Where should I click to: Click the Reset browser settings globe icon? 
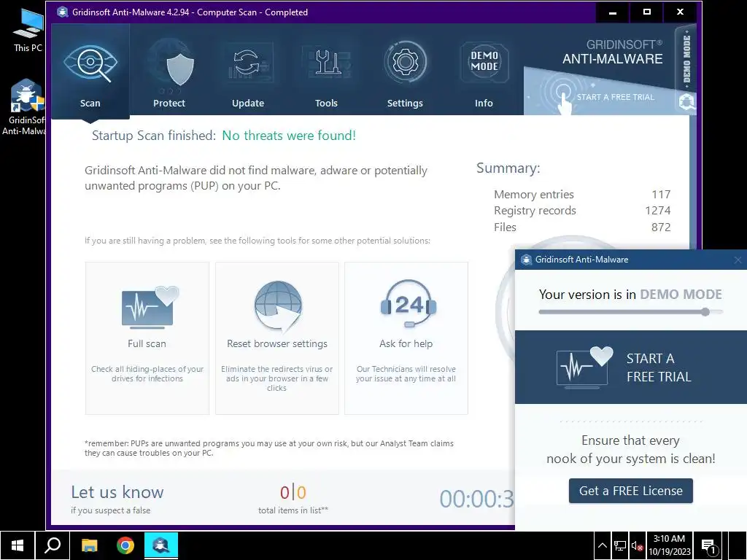coord(278,307)
